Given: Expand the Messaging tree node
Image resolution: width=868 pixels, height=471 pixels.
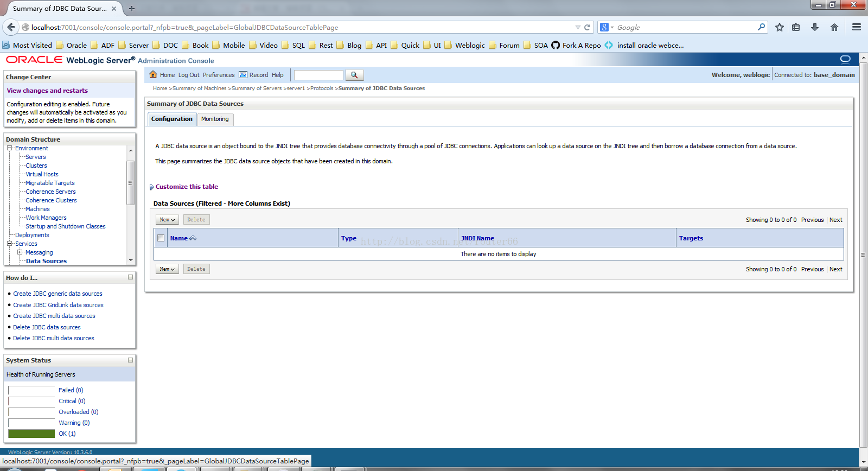Looking at the screenshot, I should click(x=20, y=252).
